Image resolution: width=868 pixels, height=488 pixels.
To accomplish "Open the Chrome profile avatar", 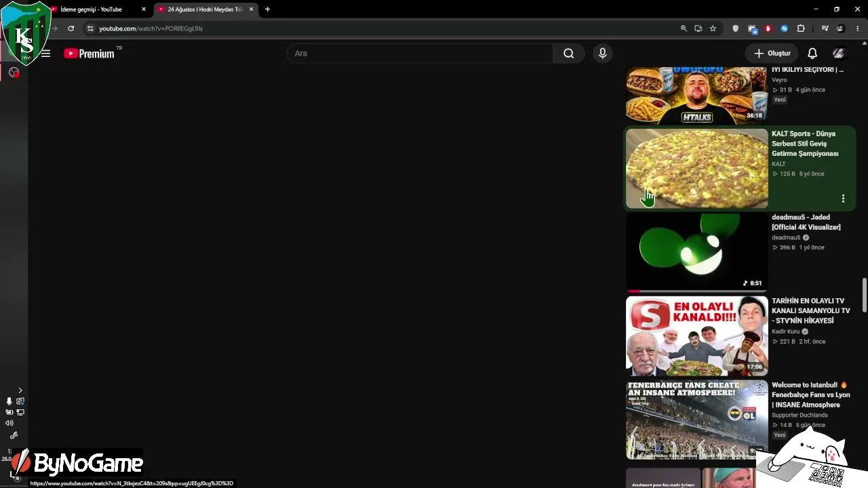I will point(841,28).
